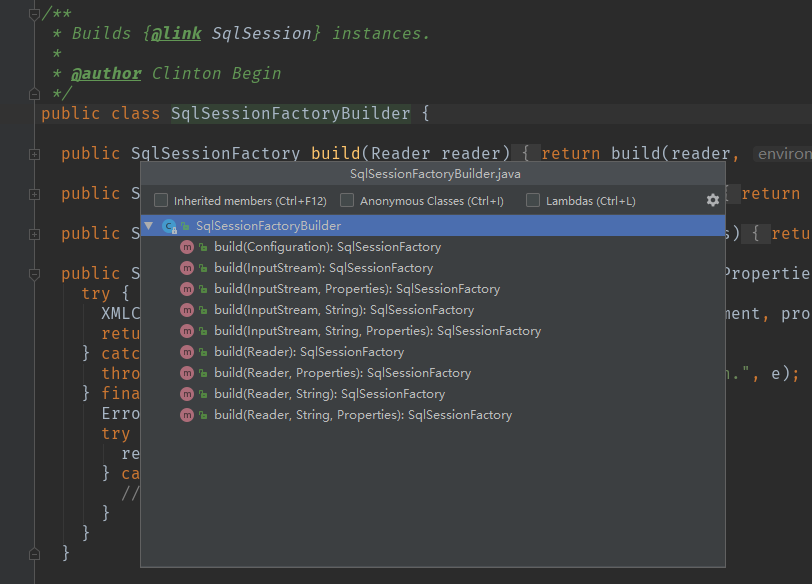Click SqlSessionFactory return type in editor

click(215, 153)
